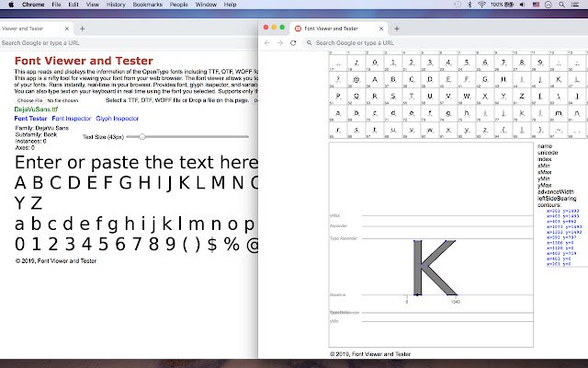Open Spotlight search magnifier icon
588x368 pixels.
(x=561, y=5)
